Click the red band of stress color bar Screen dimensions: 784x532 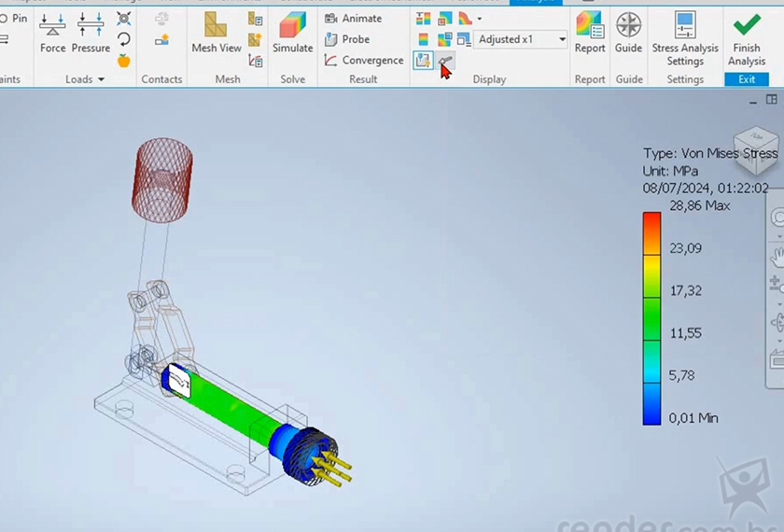coord(651,223)
